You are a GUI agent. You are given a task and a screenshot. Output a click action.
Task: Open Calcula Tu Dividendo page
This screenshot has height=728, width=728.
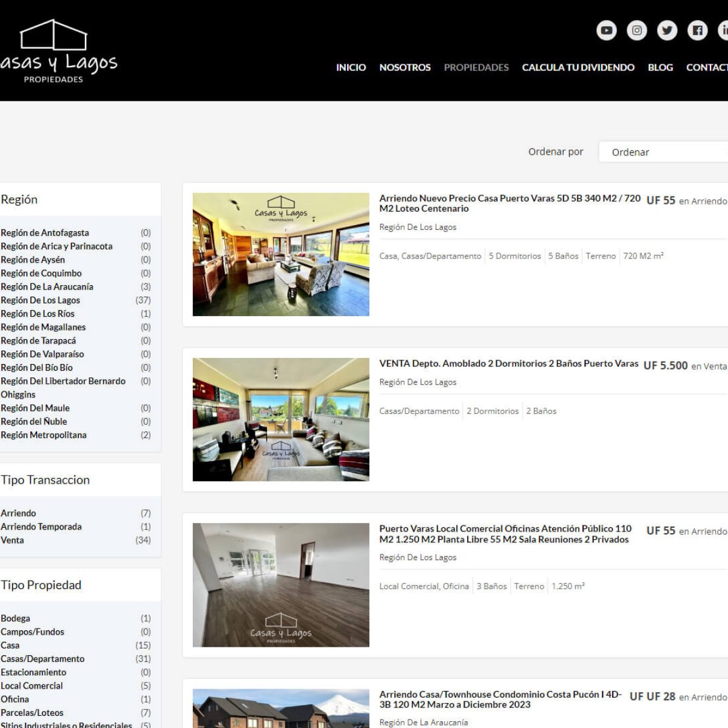pyautogui.click(x=578, y=67)
